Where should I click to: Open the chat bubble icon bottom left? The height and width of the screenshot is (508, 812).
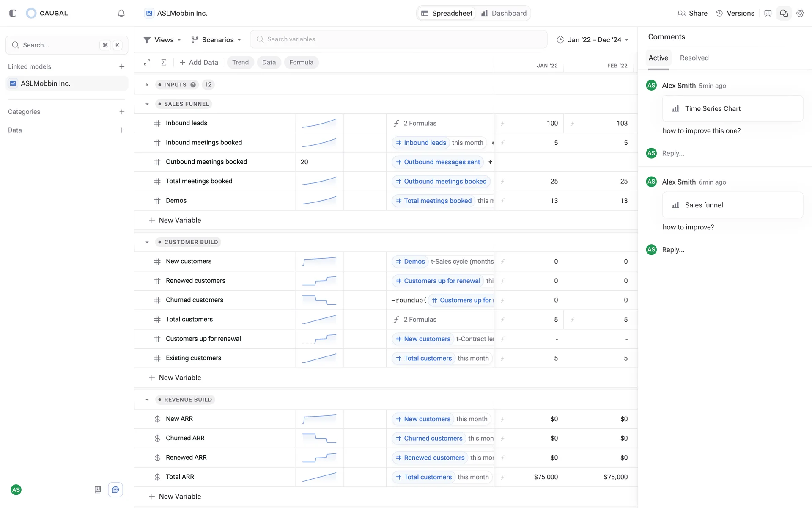pos(115,490)
